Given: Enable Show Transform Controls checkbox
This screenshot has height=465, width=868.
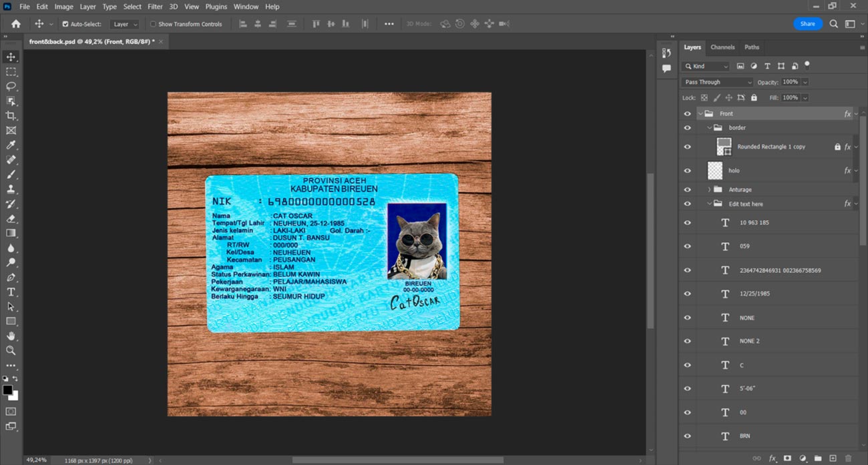Looking at the screenshot, I should [153, 24].
